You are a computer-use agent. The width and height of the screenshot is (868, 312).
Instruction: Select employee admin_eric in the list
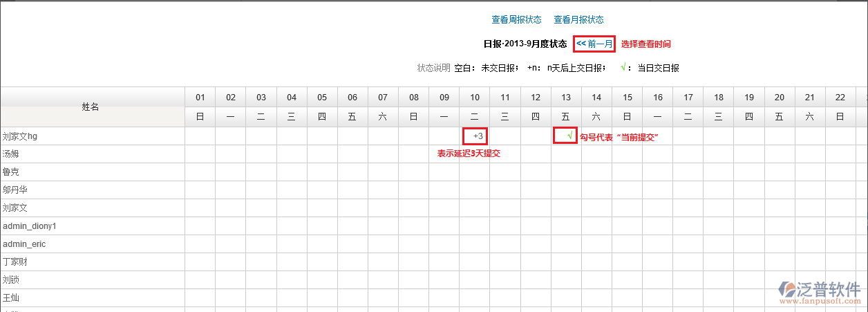pos(24,244)
